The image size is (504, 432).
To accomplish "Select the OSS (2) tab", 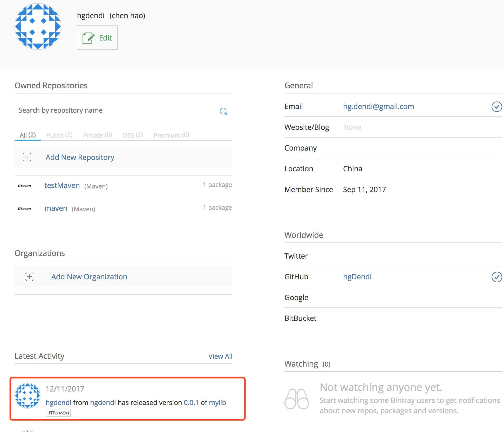I will pos(133,135).
